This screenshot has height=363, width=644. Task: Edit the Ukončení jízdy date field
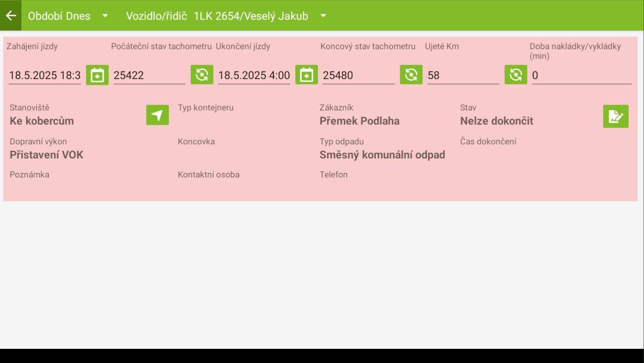pos(254,76)
